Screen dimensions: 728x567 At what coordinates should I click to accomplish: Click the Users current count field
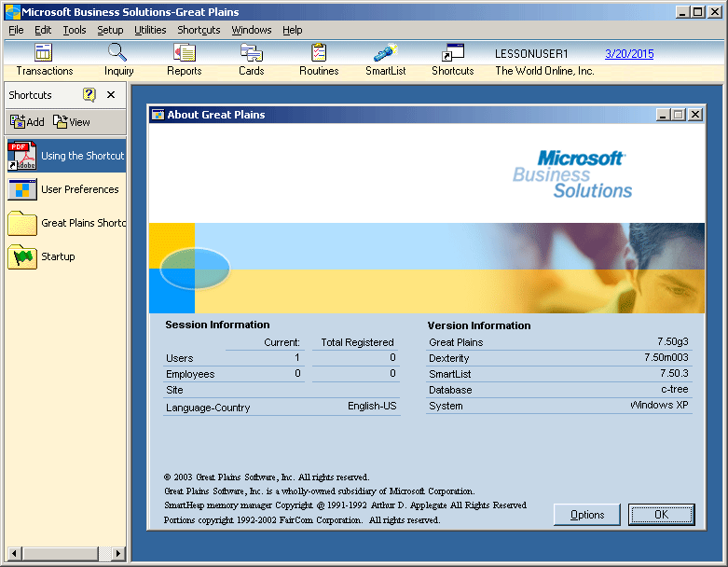point(265,357)
